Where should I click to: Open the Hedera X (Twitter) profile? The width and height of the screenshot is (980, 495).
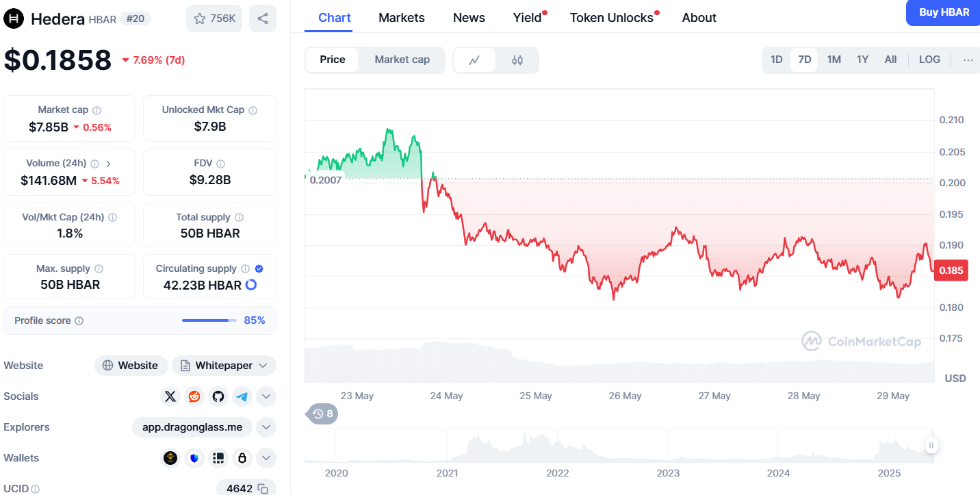(170, 396)
